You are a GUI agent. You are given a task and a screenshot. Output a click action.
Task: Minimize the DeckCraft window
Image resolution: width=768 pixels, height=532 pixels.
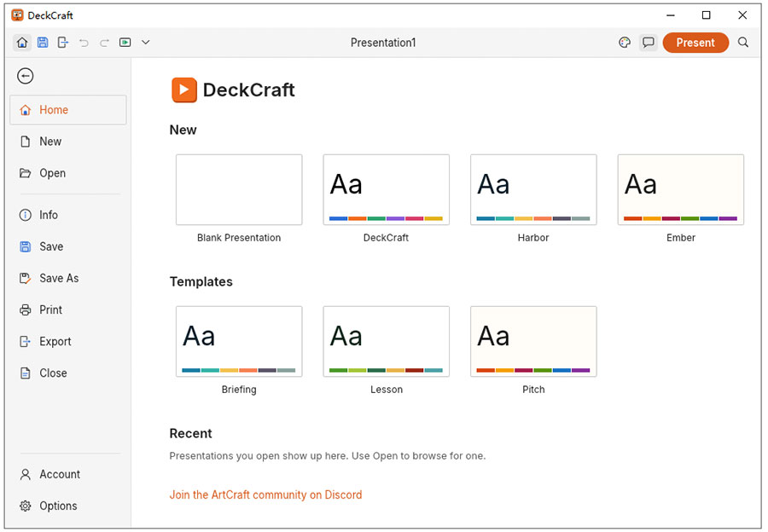pos(671,15)
